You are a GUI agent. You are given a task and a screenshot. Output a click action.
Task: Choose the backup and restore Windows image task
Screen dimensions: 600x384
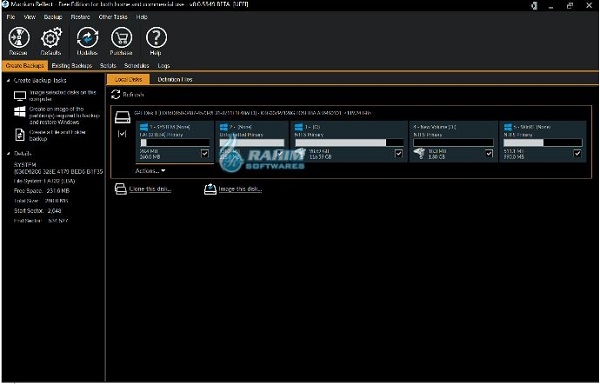[x=57, y=116]
